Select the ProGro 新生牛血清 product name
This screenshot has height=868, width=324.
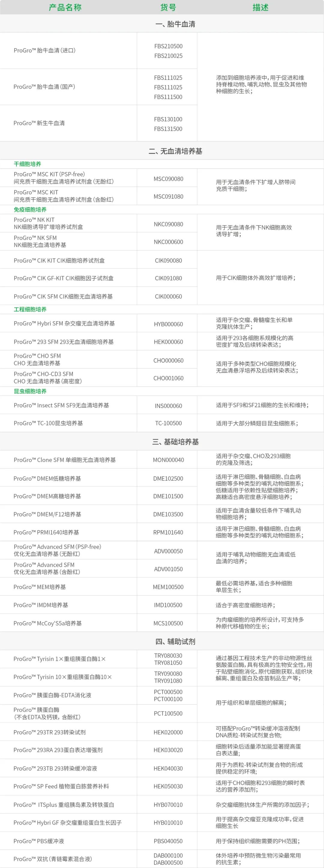click(39, 123)
